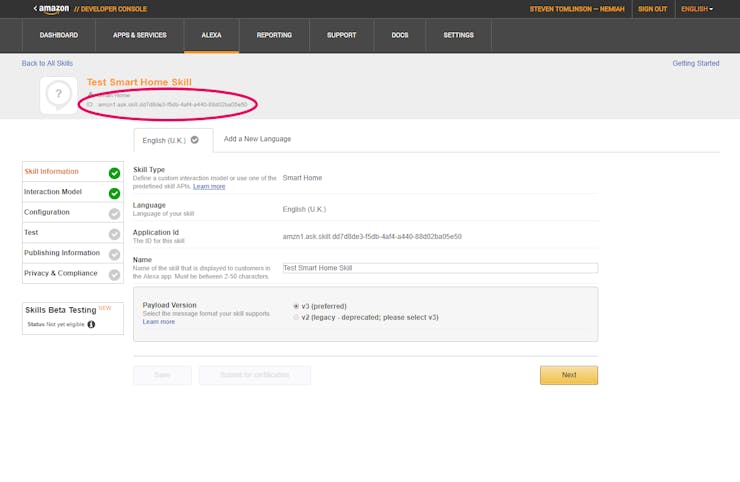Select the v2 legacy payload version
This screenshot has width=740, height=482.
pyautogui.click(x=296, y=317)
